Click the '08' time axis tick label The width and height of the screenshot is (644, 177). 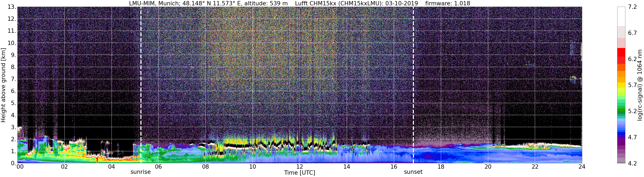click(205, 167)
